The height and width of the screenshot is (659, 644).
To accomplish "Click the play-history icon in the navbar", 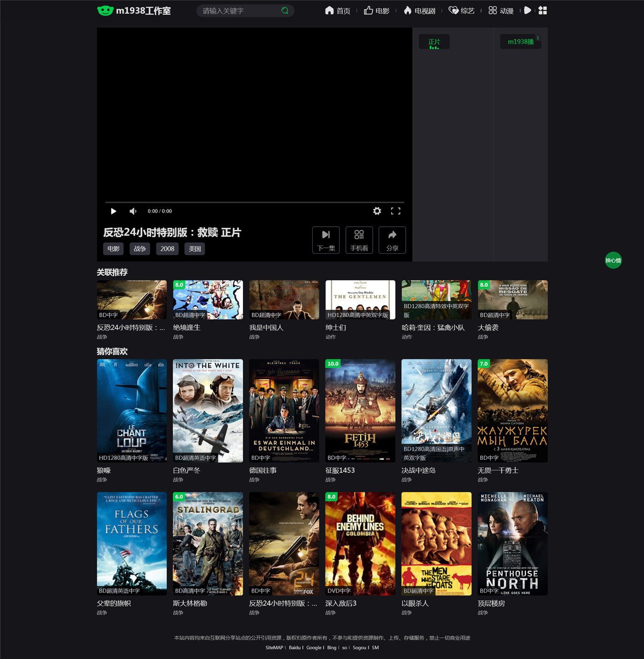I will click(x=528, y=10).
